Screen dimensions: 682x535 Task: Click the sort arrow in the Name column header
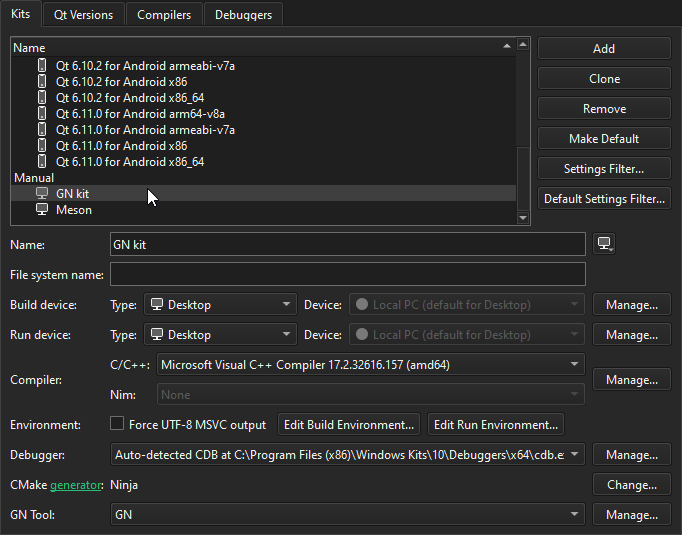(507, 46)
